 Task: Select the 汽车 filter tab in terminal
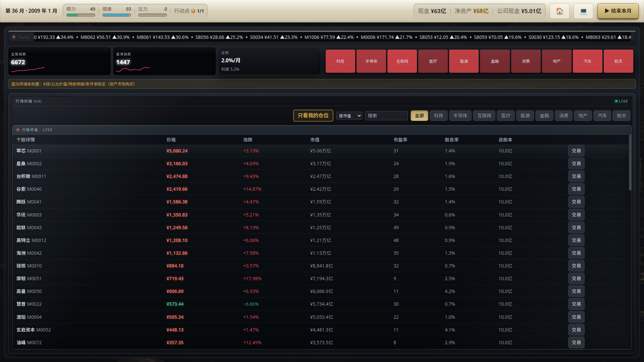pyautogui.click(x=602, y=116)
